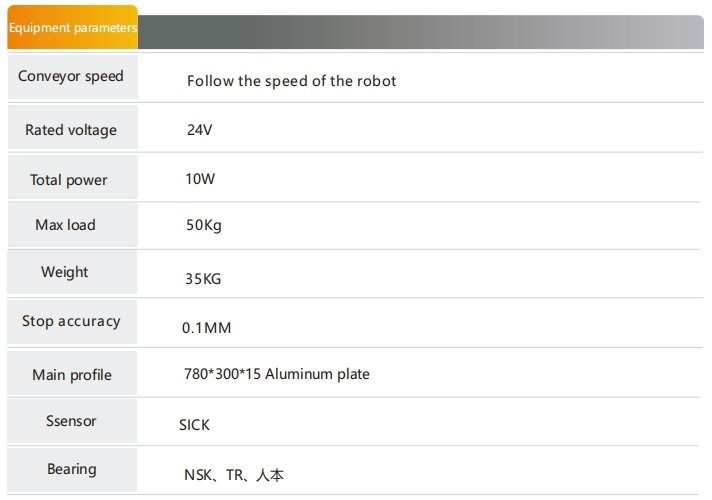Click the 50Kg max load value

(x=204, y=225)
